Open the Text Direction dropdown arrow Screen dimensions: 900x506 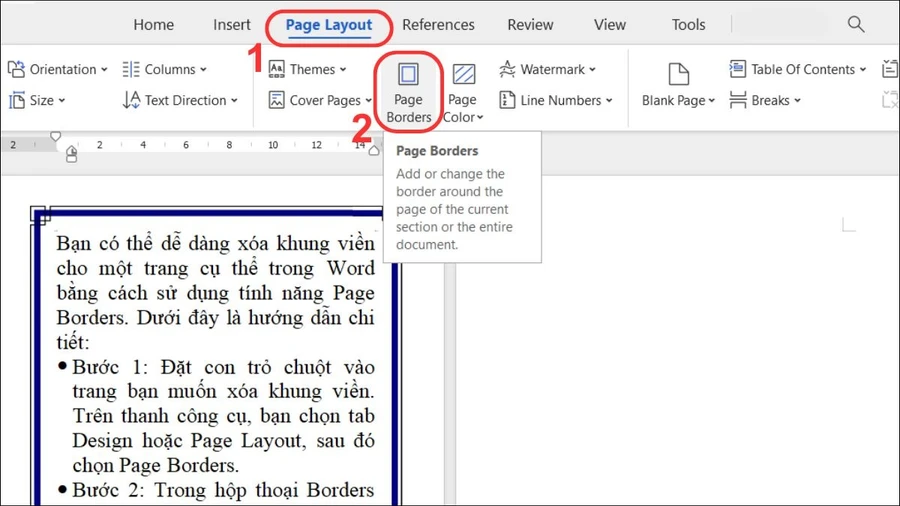234,100
